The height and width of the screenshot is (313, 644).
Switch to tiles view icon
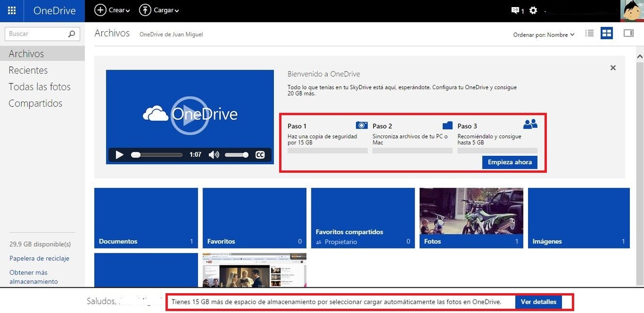coord(607,33)
